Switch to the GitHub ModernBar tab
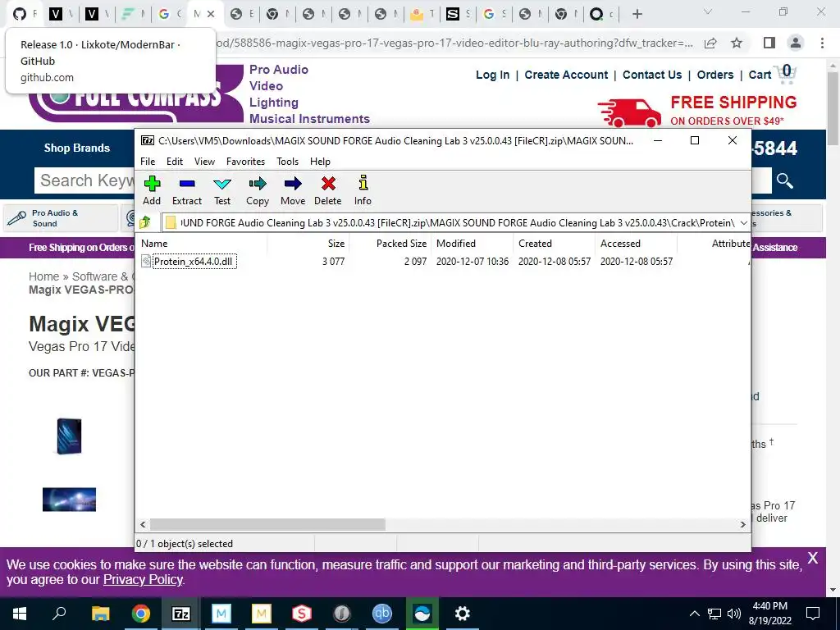The image size is (840, 630). 25,14
